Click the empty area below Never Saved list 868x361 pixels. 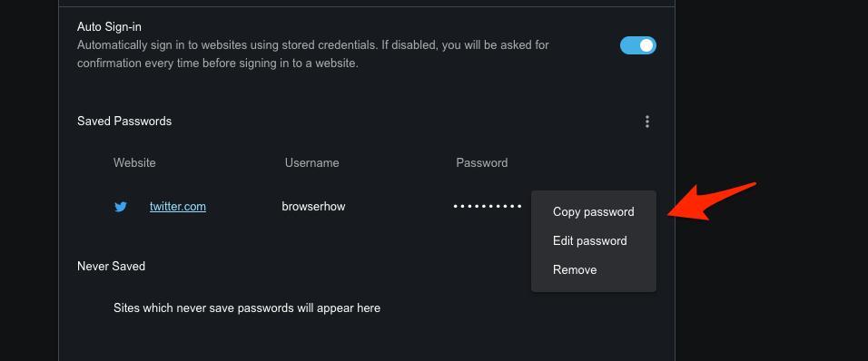tap(367, 337)
